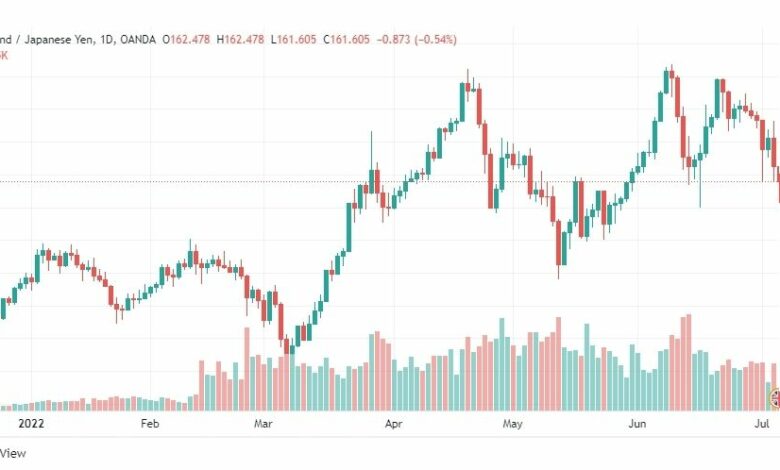
Task: Click the low price value L161.605
Action: tap(293, 39)
